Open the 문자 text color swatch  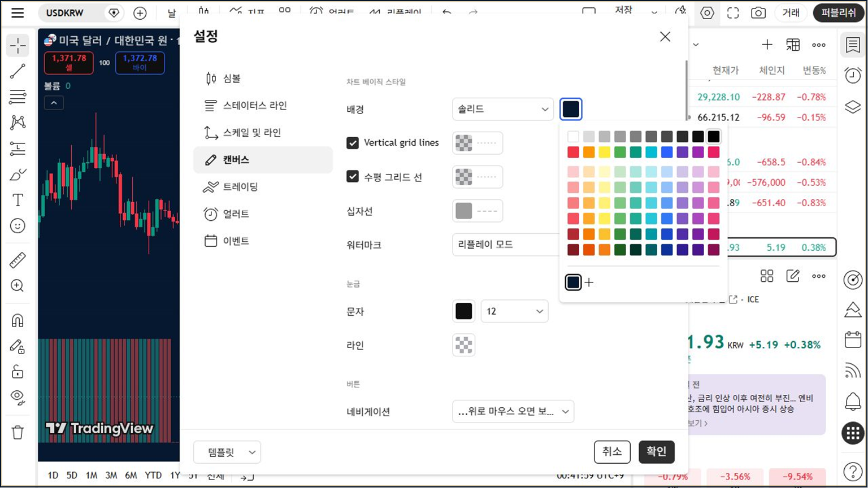tap(464, 311)
